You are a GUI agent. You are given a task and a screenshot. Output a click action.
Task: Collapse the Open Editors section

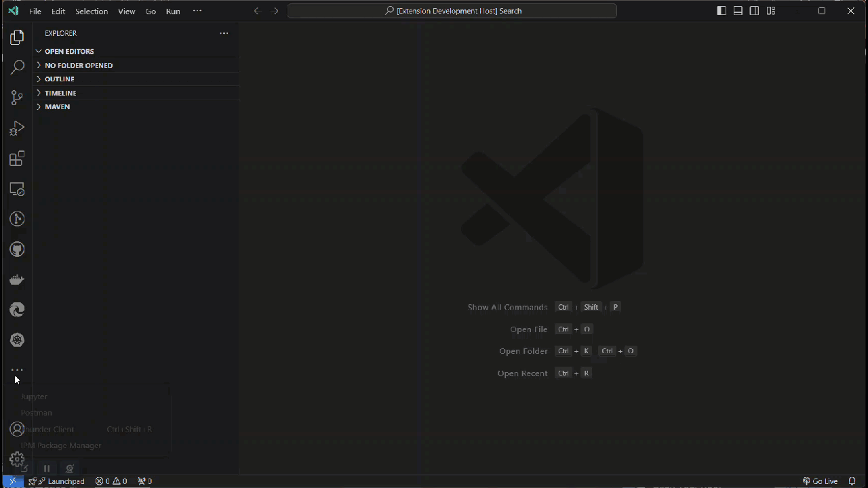point(137,52)
